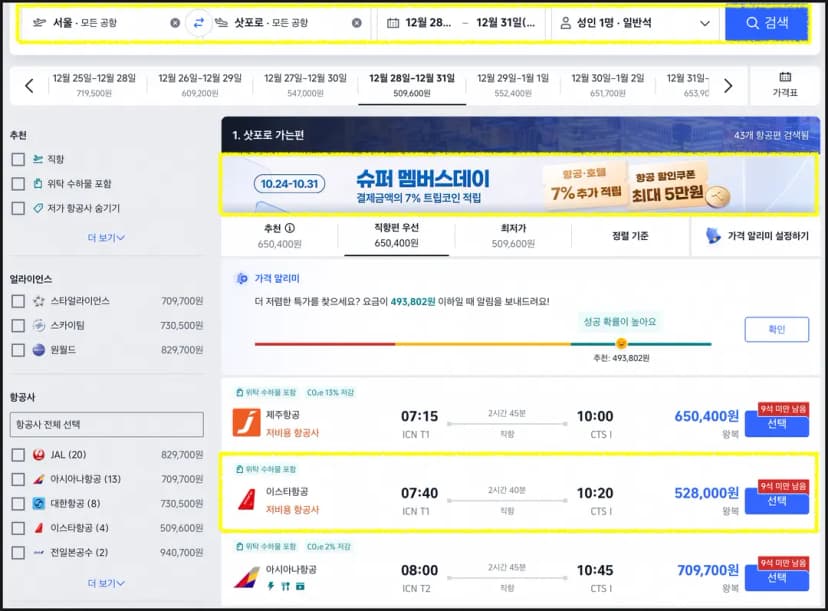Viewport: 828px width, 611px height.
Task: Select the 제주항공 650,400원 flight
Action: 776,424
